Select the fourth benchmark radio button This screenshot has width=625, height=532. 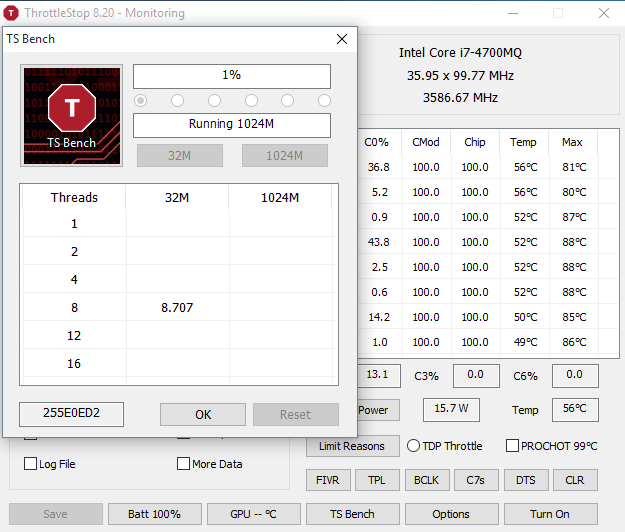click(251, 100)
